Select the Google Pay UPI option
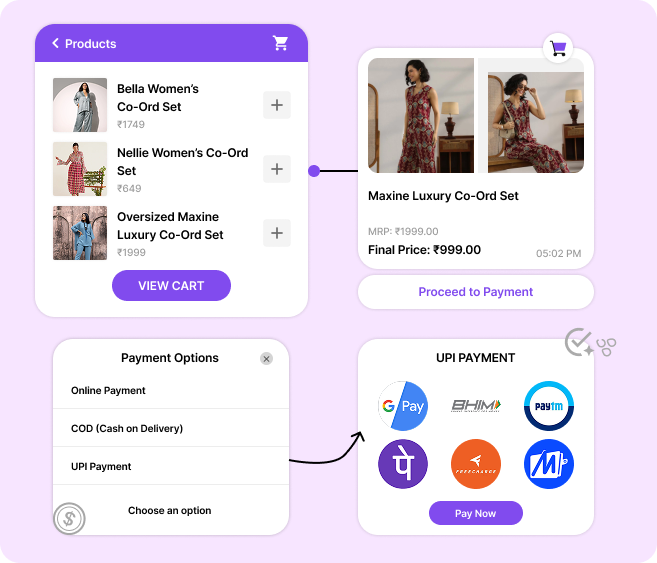The width and height of the screenshot is (657, 563). 403,406
